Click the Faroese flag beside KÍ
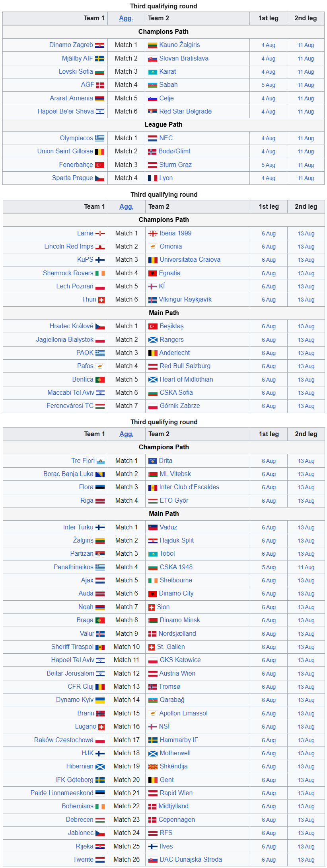The image size is (327, 868). click(152, 286)
